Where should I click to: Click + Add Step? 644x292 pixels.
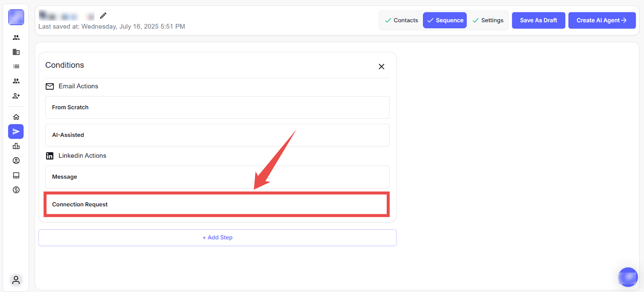coord(217,238)
